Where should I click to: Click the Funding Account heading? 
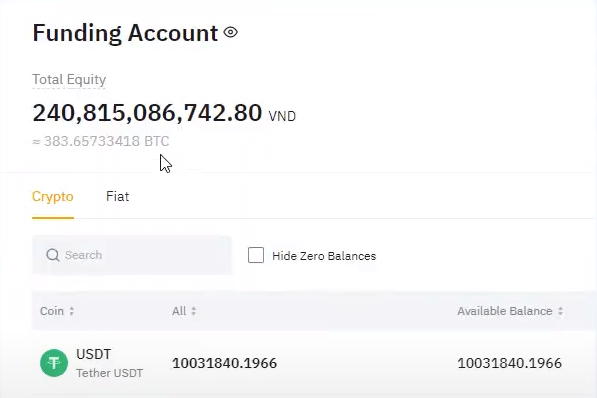[x=125, y=33]
